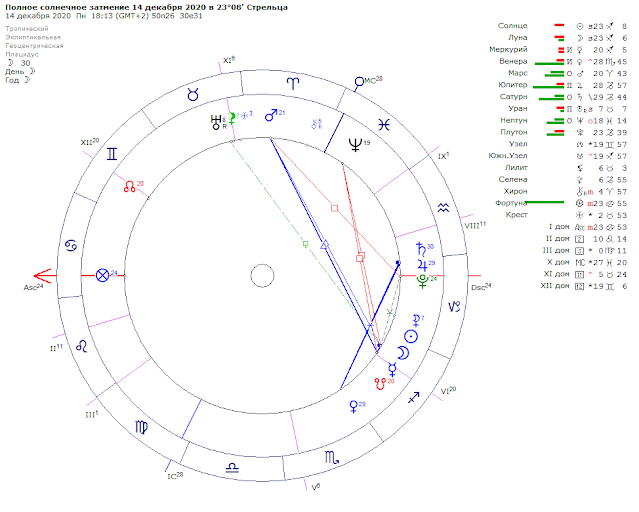Click the crescent Moon symbol in the wheel
639x512 pixels.
(x=403, y=353)
